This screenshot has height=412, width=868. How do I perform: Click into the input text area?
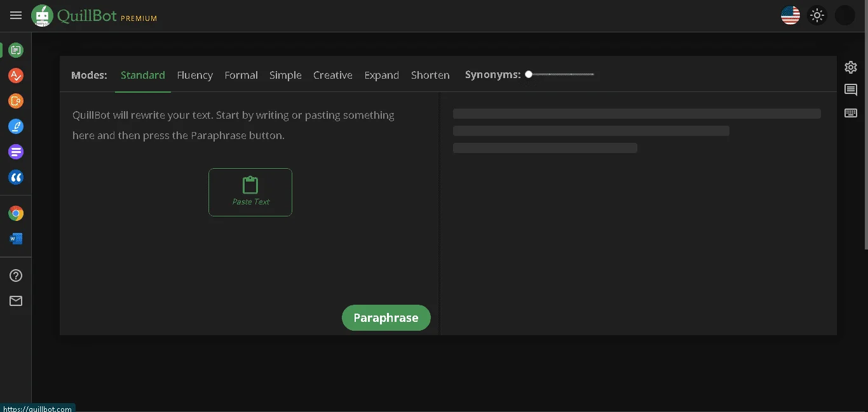(249, 198)
